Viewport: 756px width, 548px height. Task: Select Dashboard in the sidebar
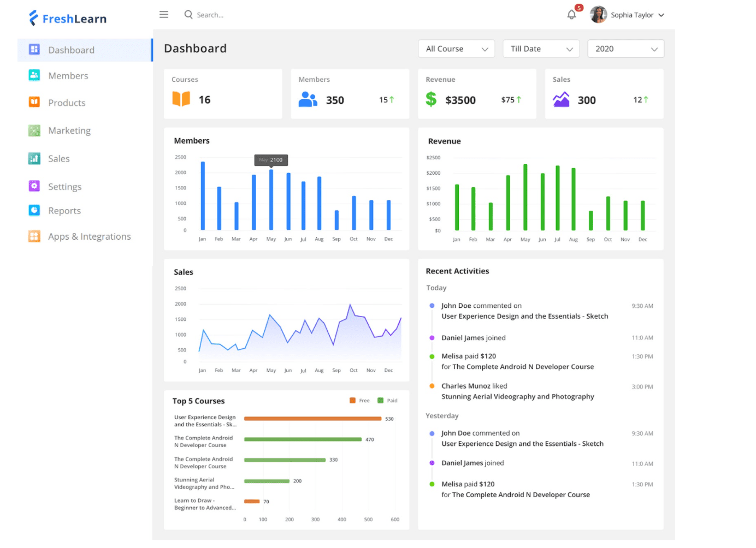pyautogui.click(x=71, y=50)
